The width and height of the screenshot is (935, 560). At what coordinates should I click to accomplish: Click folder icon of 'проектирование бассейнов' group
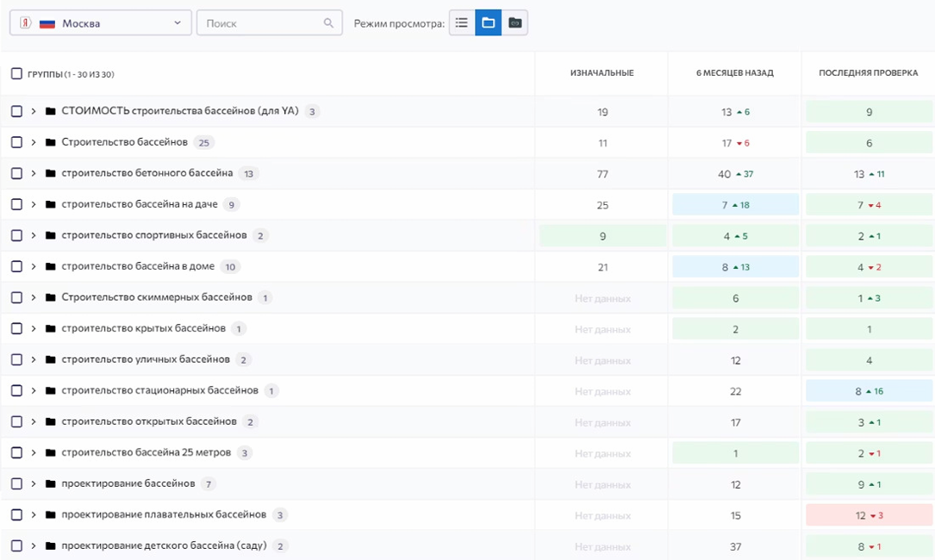[x=51, y=483]
